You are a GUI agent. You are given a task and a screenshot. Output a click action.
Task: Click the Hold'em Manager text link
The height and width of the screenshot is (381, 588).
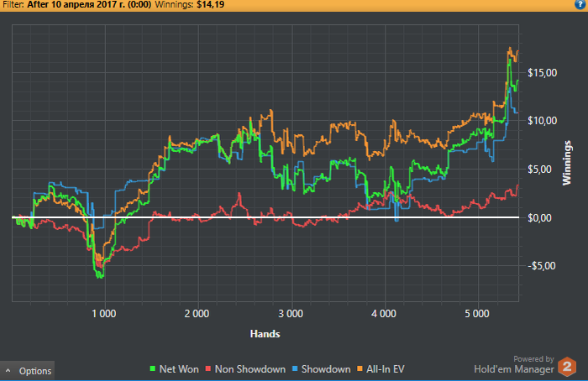point(514,369)
